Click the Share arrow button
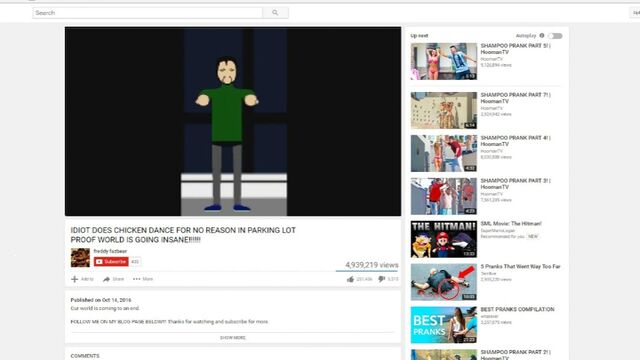The width and height of the screenshot is (640, 360). [113, 279]
